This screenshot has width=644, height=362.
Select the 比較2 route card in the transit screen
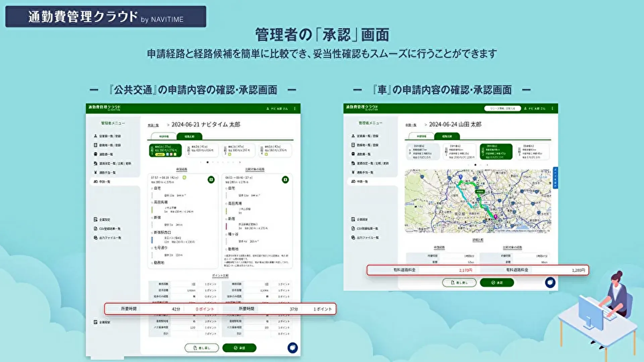(x=202, y=150)
